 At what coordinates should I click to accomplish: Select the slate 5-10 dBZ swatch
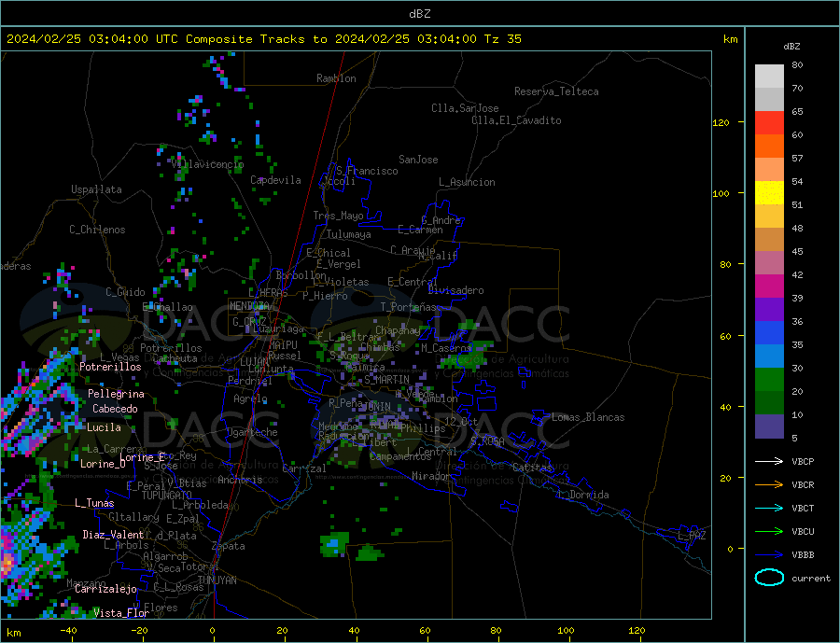(x=769, y=426)
